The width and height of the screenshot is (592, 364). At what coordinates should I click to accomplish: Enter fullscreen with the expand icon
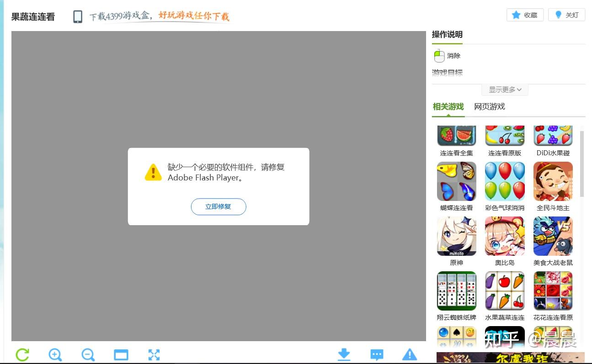[154, 354]
